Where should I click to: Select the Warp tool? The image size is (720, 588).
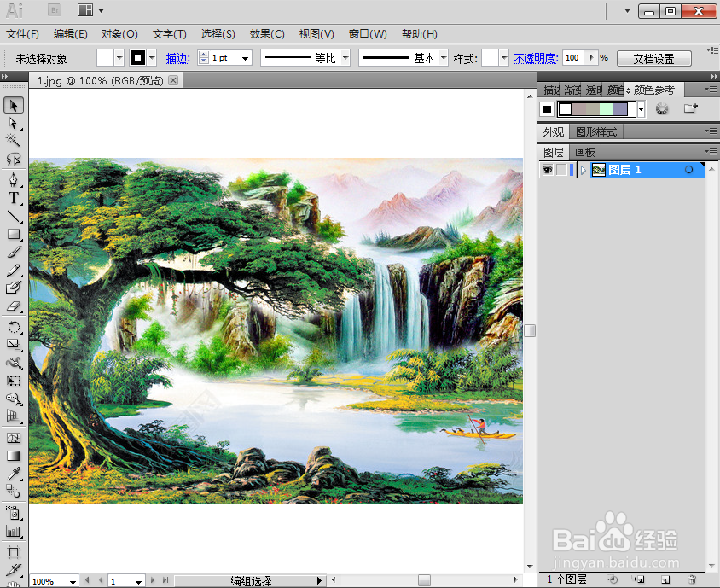(14, 363)
